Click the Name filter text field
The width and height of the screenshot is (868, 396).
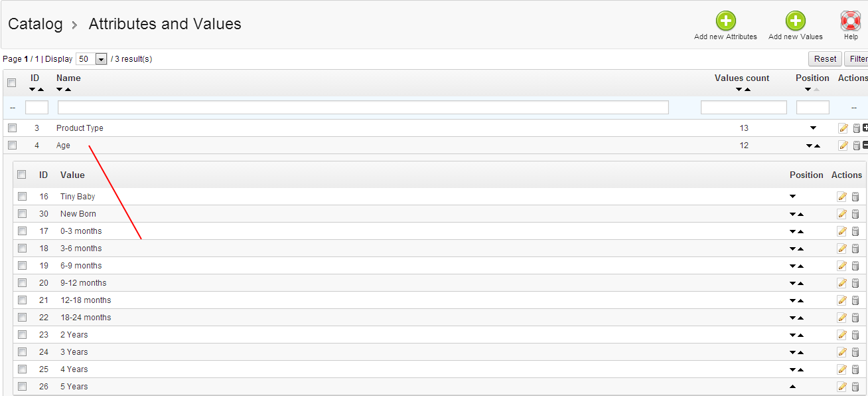(x=363, y=108)
